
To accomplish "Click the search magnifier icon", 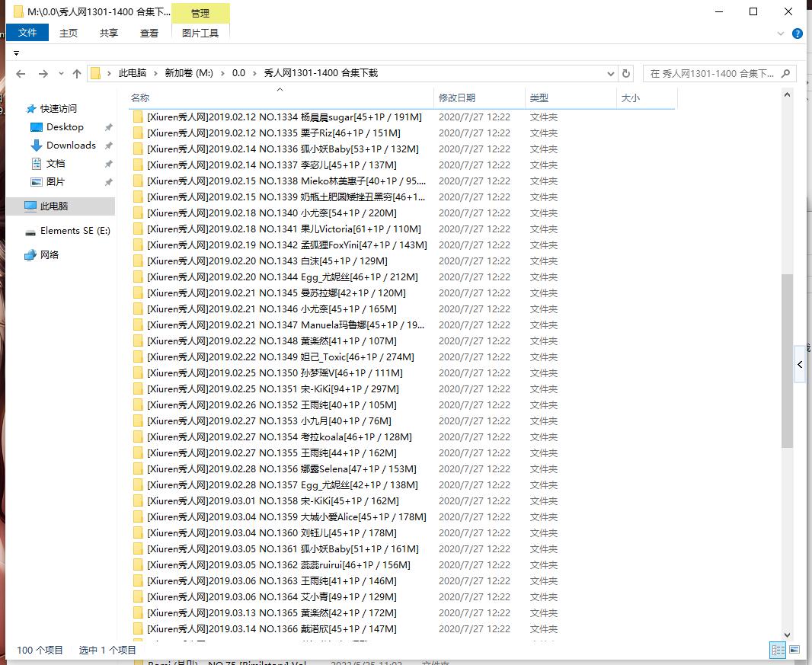I will coord(785,74).
